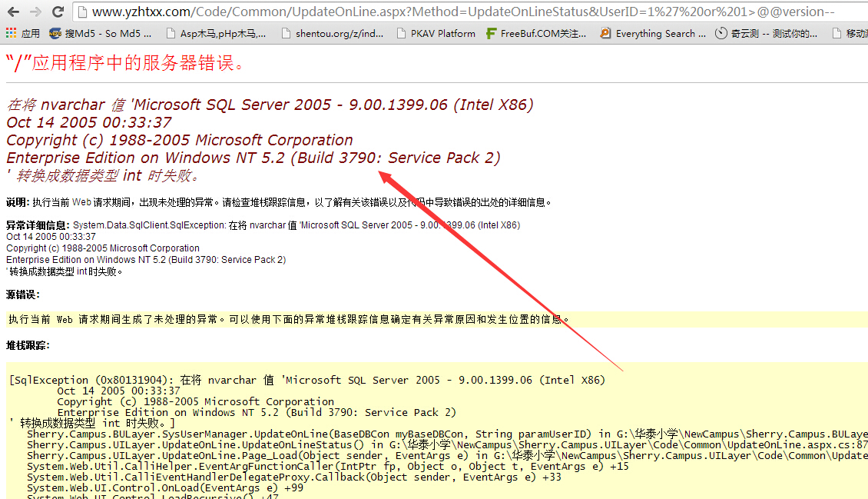Click the Everything Search favicon
The height and width of the screenshot is (499, 868).
tap(605, 34)
